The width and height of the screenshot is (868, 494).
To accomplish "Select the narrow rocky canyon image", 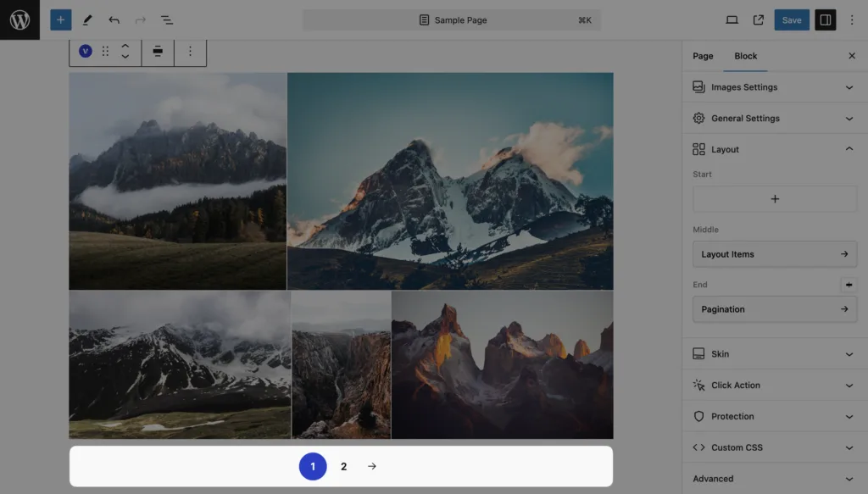I will 341,365.
